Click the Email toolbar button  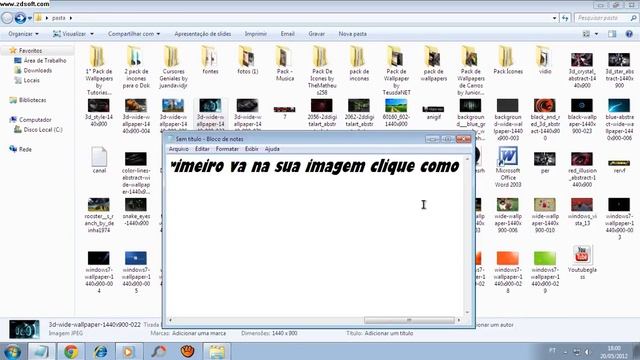tap(287, 34)
